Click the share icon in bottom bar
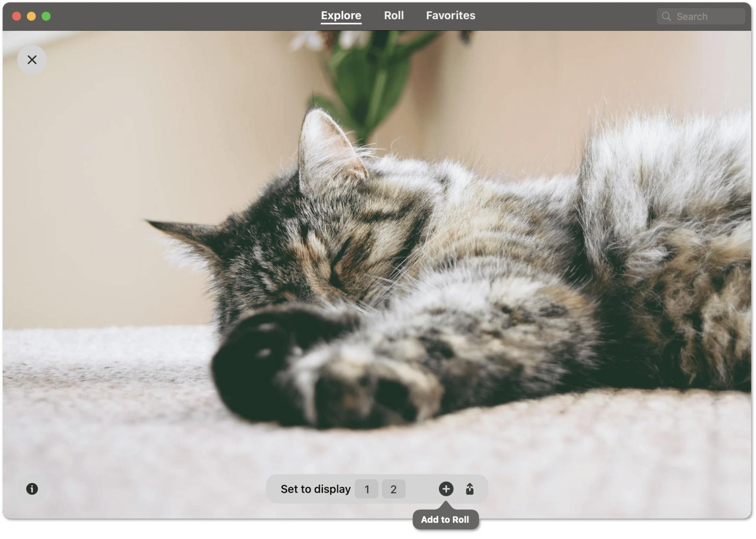This screenshot has height=539, width=756. [469, 489]
